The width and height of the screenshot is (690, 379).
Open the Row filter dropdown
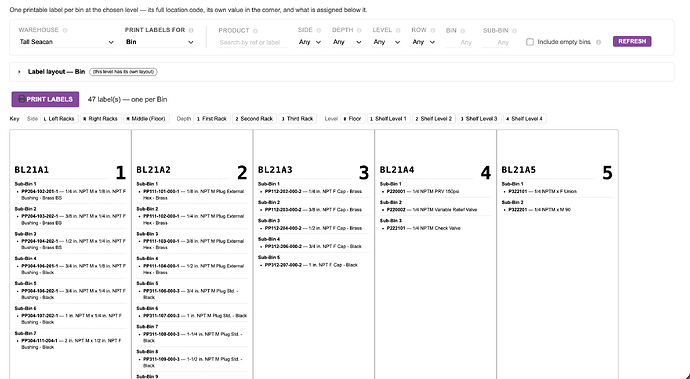[423, 42]
